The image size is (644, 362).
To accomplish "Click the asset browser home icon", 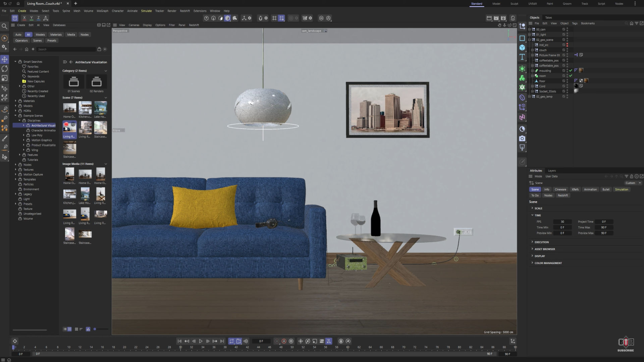I will point(26,49).
